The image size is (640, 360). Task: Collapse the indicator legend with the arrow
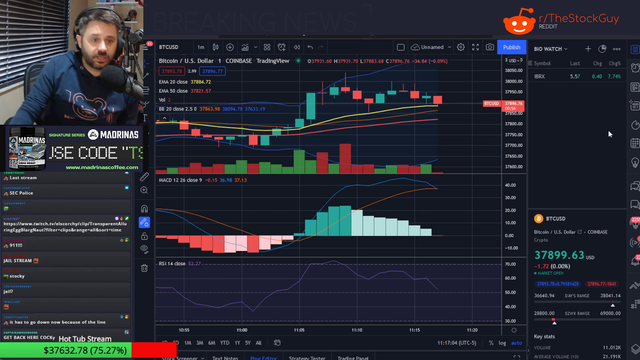pyautogui.click(x=164, y=118)
